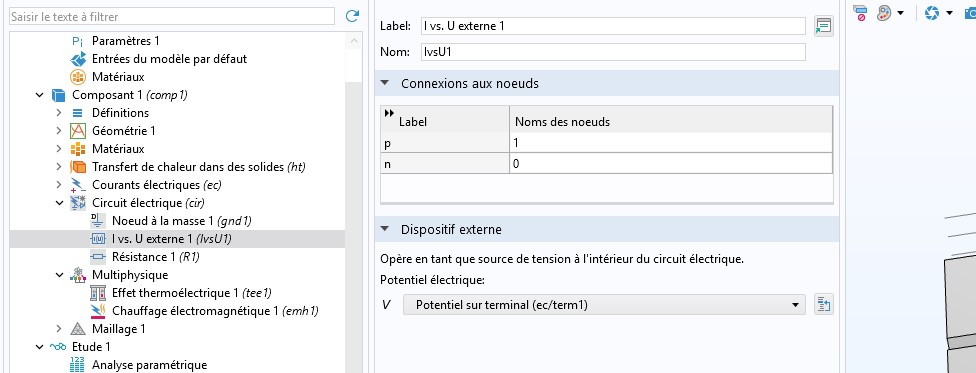Click the Label text field
The width and height of the screenshot is (976, 373).
click(x=613, y=26)
